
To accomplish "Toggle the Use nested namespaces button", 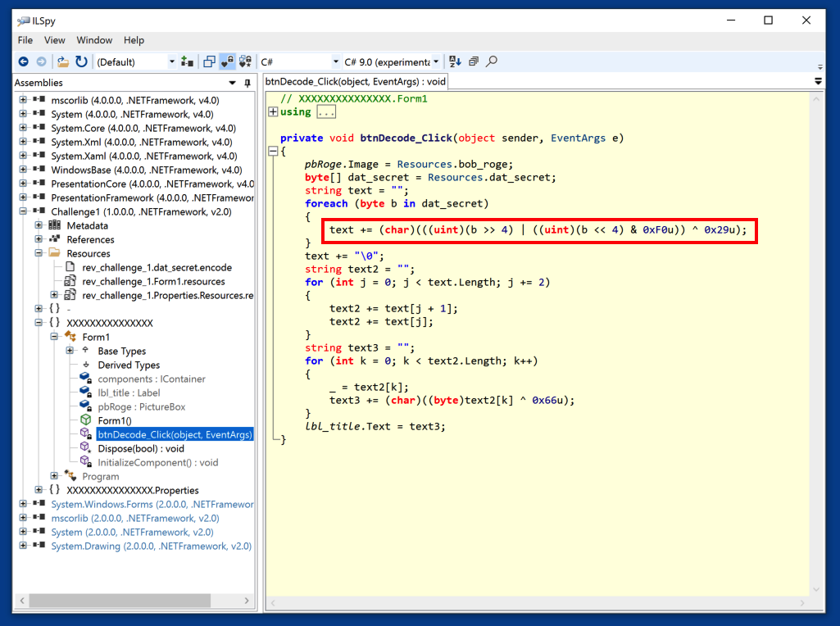I will 210,61.
